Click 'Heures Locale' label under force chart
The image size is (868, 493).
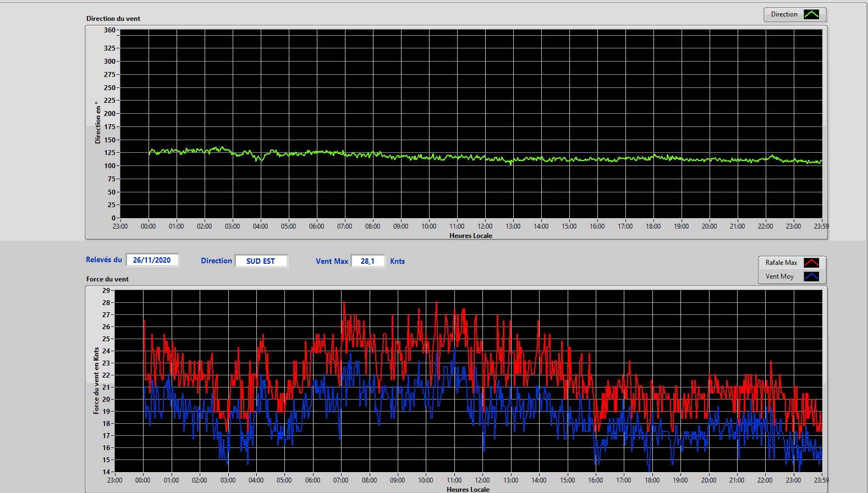click(x=468, y=489)
